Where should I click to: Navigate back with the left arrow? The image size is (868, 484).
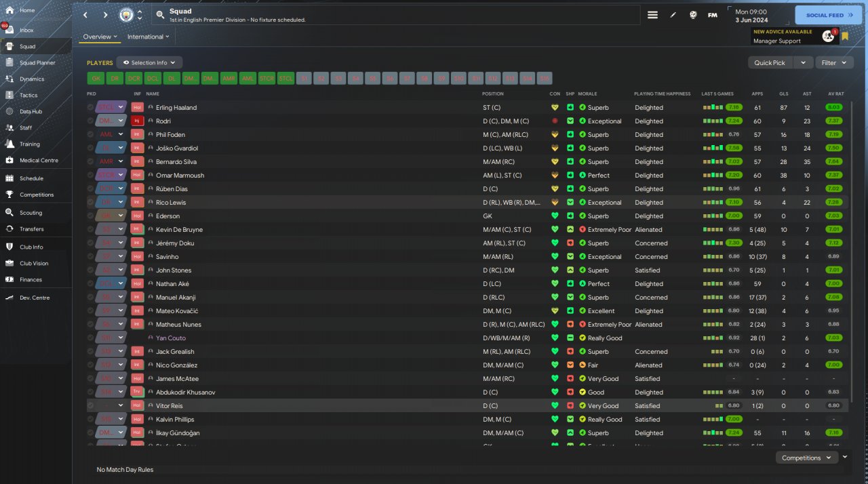pyautogui.click(x=85, y=15)
